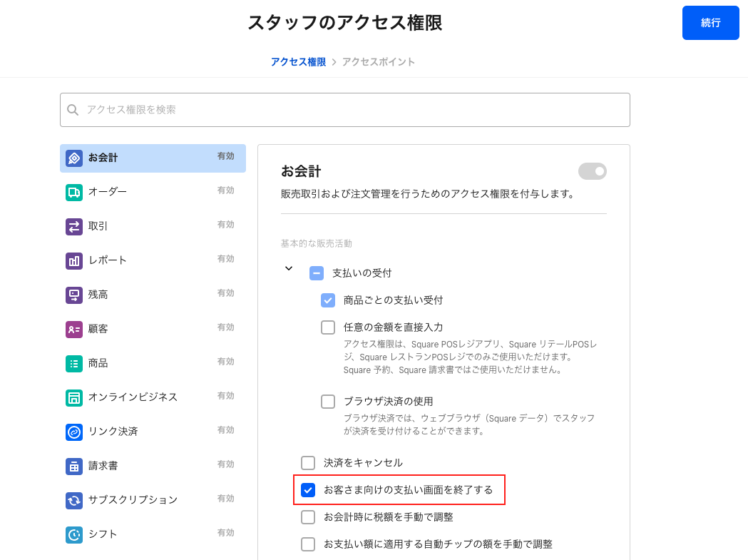Click the 商品 list icon
The width and height of the screenshot is (748, 560).
click(74, 364)
